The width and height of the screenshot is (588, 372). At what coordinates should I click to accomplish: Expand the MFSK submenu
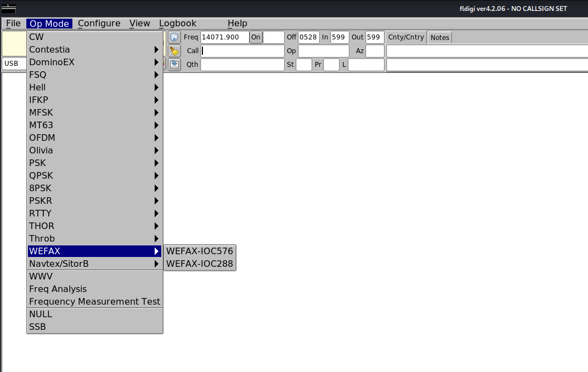pyautogui.click(x=94, y=113)
